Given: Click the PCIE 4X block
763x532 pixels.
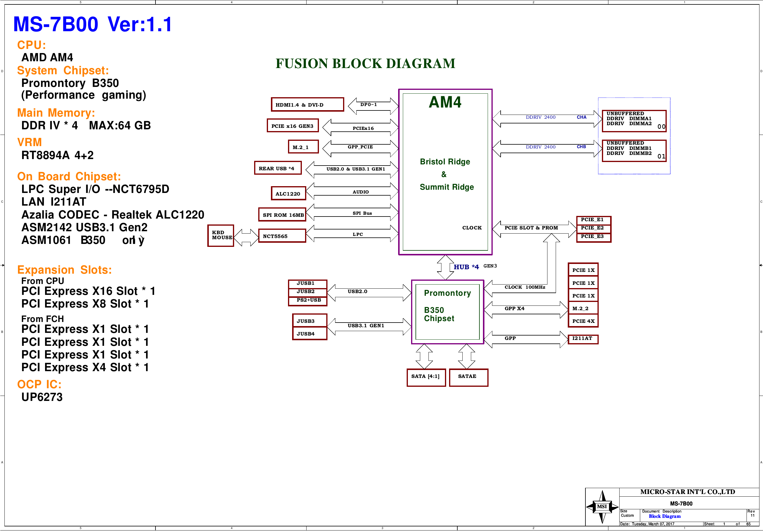Looking at the screenshot, I should tap(583, 321).
